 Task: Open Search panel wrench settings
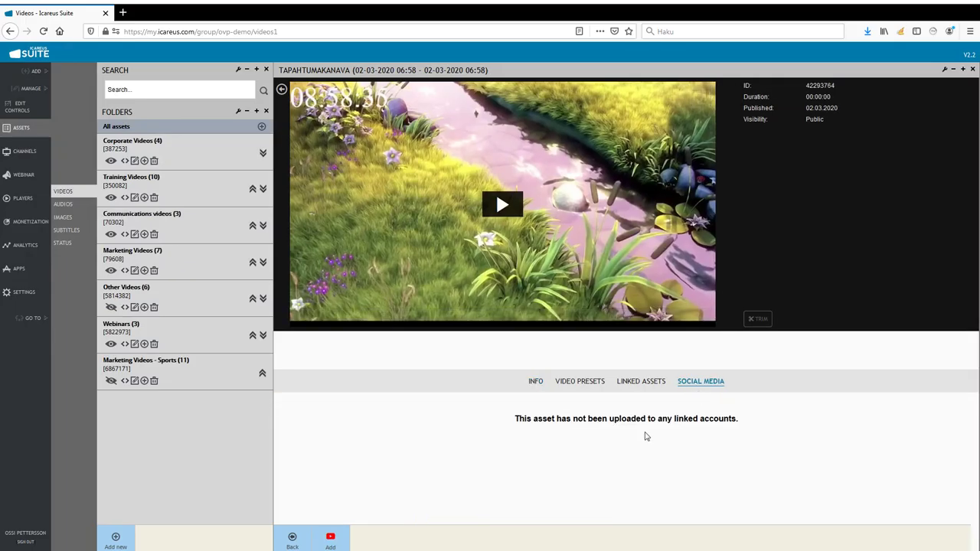click(238, 70)
